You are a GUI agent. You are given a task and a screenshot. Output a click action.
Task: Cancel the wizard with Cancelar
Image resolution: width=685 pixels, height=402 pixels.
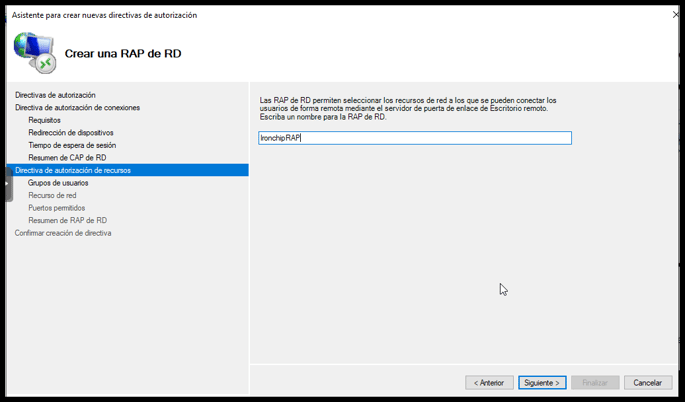(x=648, y=383)
